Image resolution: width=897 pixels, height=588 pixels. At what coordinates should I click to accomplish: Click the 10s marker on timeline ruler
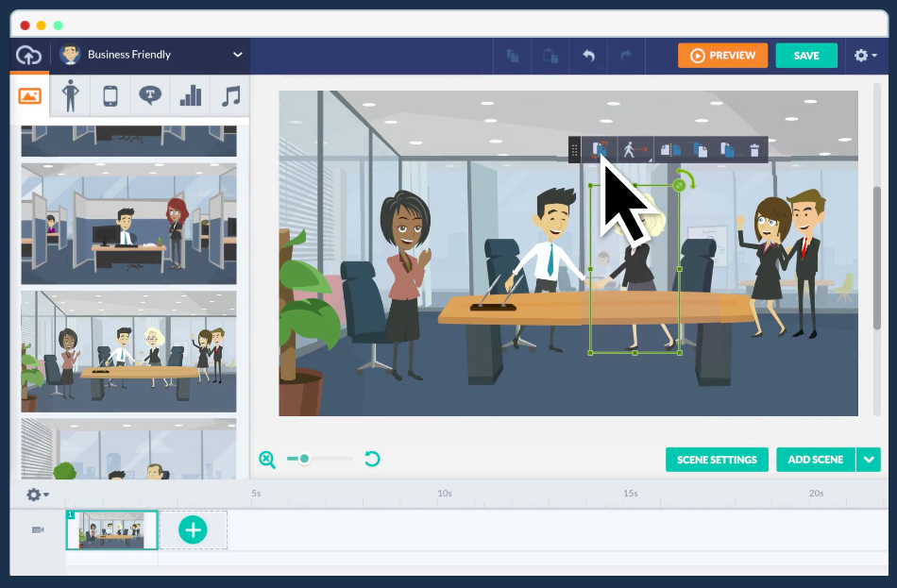pyautogui.click(x=445, y=493)
